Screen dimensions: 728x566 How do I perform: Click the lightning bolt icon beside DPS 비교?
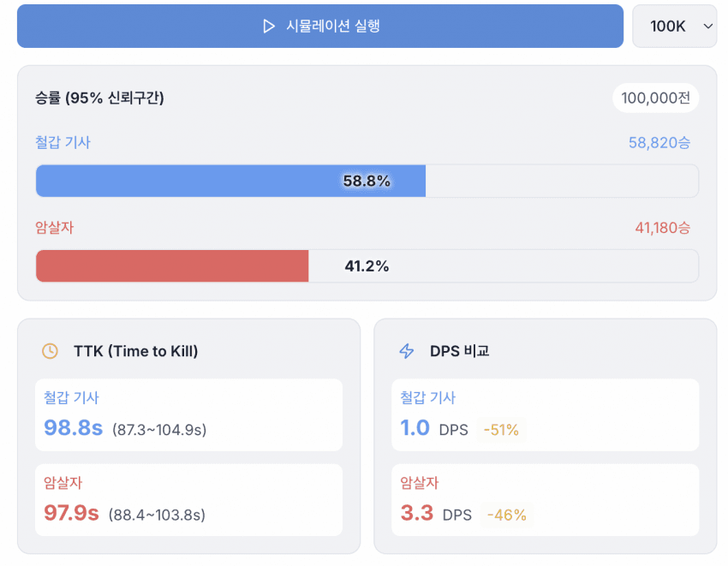407,351
